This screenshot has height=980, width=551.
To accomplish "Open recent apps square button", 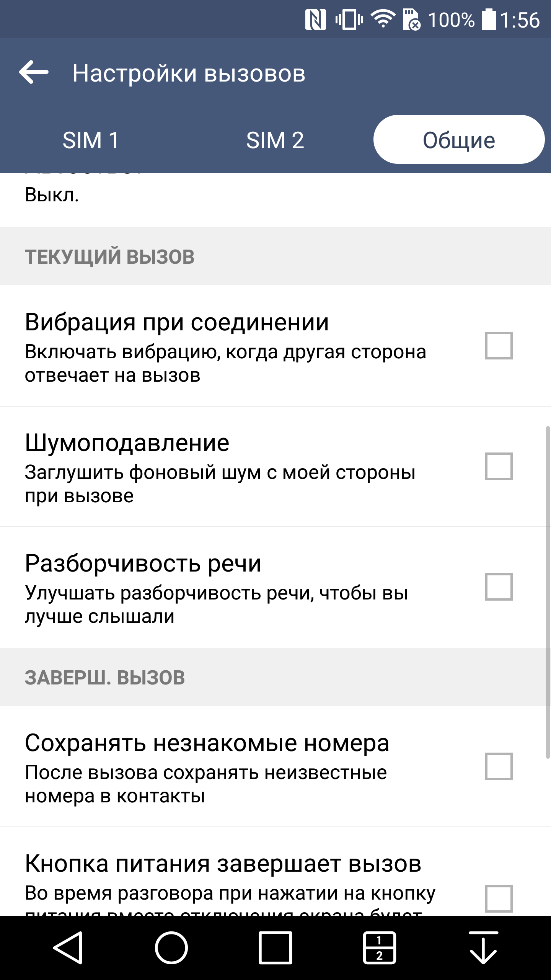I will [x=275, y=947].
